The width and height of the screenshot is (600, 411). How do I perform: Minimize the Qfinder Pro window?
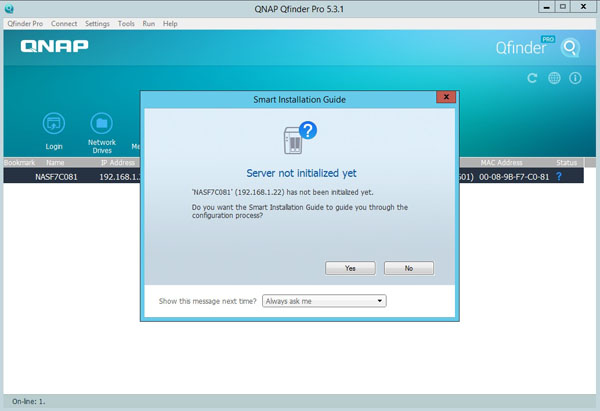coord(547,7)
